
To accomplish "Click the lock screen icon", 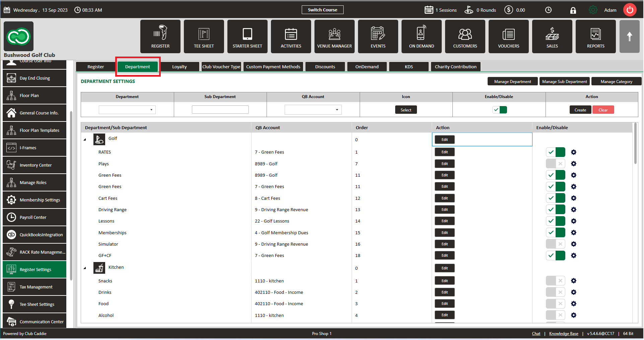I will tap(573, 10).
